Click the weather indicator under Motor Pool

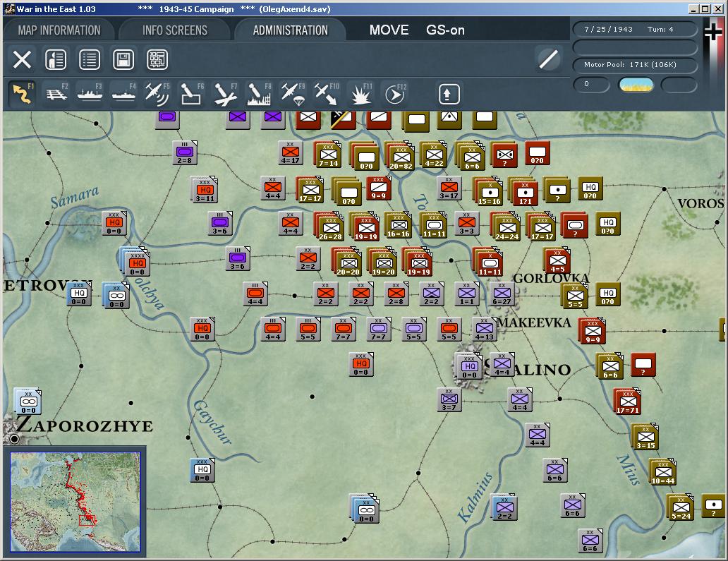click(x=636, y=85)
